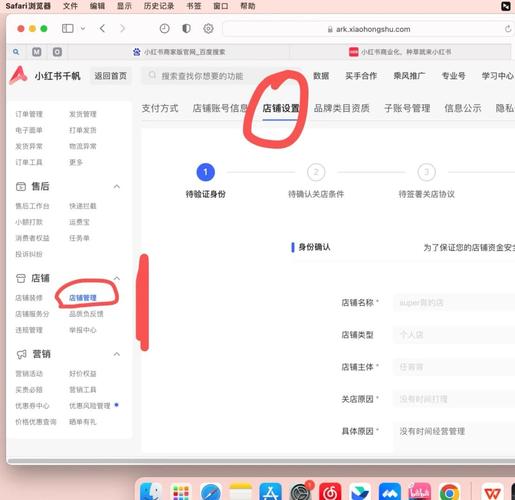The image size is (515, 500).
Task: Open the 历史记录 menu
Action: [159, 6]
